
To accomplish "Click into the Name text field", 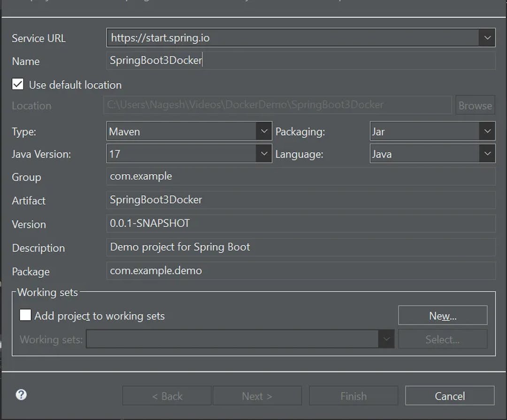I will pyautogui.click(x=300, y=61).
